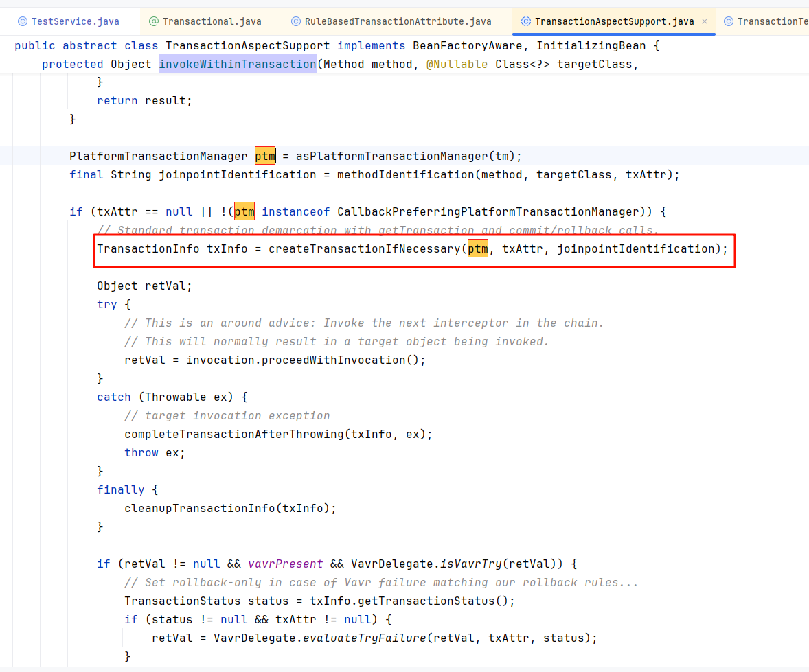Image resolution: width=809 pixels, height=672 pixels.
Task: Click the vavrPresent field reference
Action: [285, 564]
